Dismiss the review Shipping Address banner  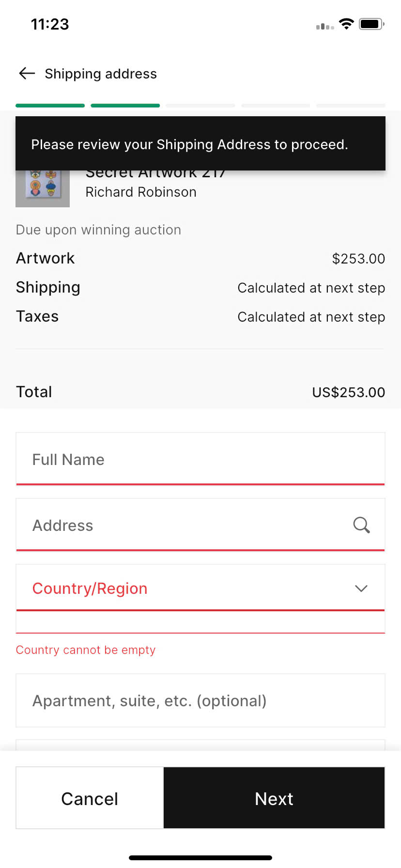[x=200, y=143]
